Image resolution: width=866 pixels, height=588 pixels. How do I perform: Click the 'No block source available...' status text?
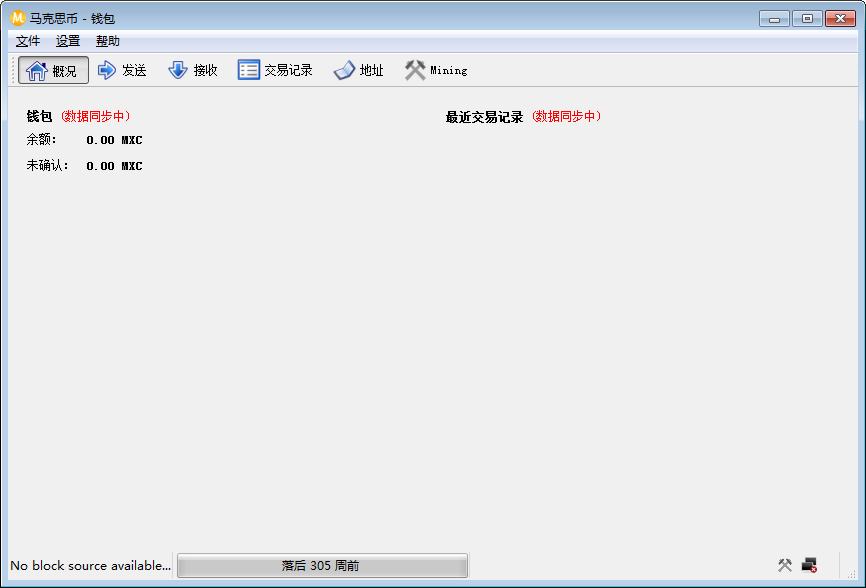click(x=91, y=565)
